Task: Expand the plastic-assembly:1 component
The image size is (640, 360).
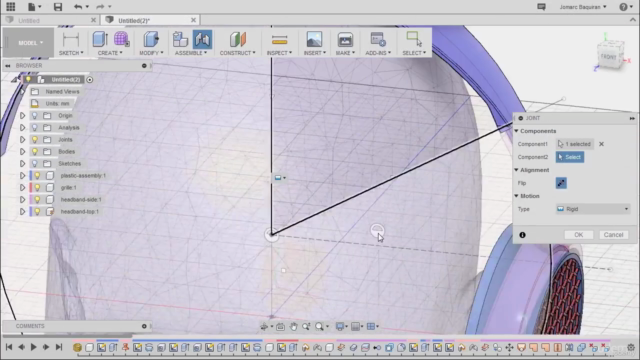Action: [x=22, y=176]
